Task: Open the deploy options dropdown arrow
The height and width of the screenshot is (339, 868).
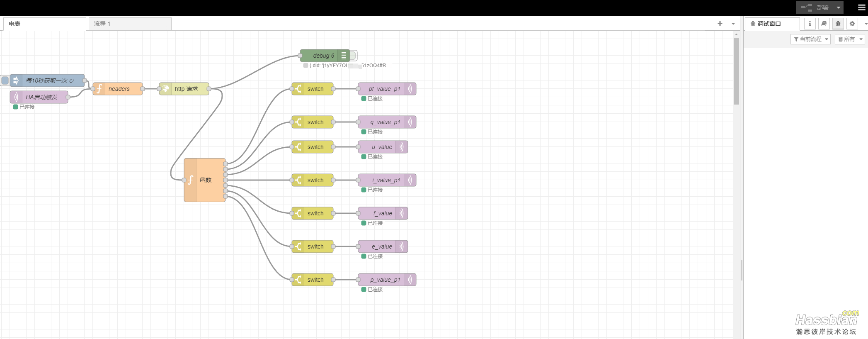Action: pyautogui.click(x=839, y=7)
